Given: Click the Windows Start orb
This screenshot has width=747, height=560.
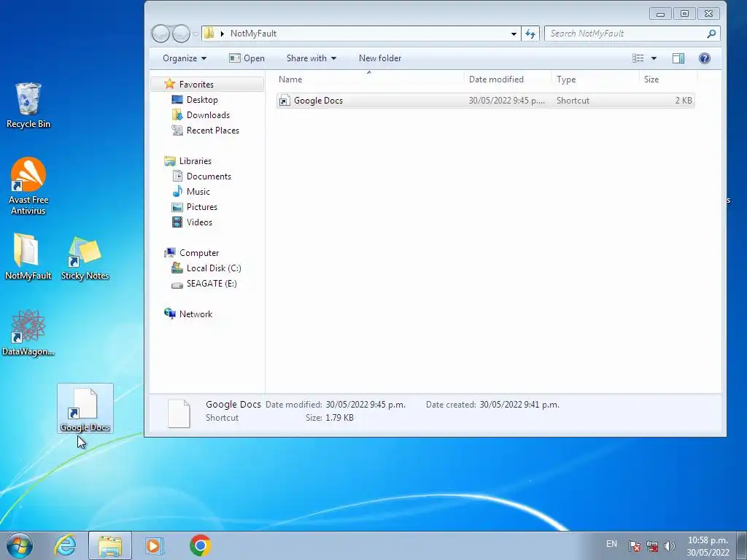Looking at the screenshot, I should click(x=19, y=545).
